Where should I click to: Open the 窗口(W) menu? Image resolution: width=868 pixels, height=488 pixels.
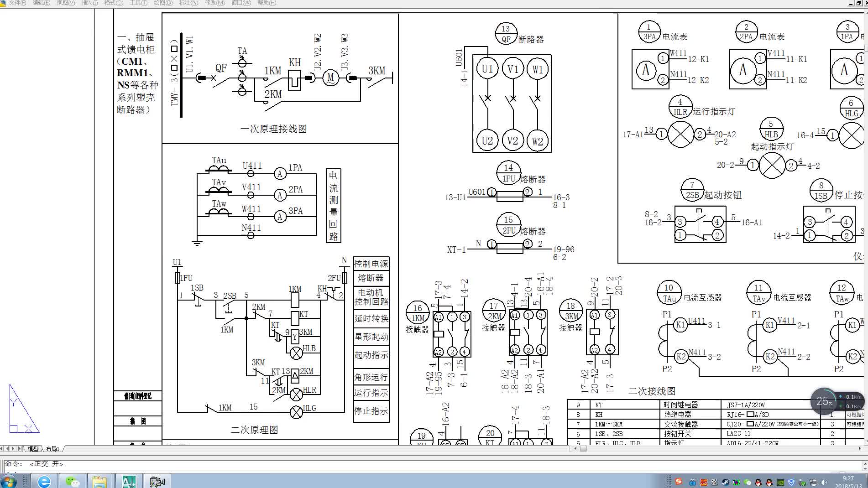(x=241, y=3)
